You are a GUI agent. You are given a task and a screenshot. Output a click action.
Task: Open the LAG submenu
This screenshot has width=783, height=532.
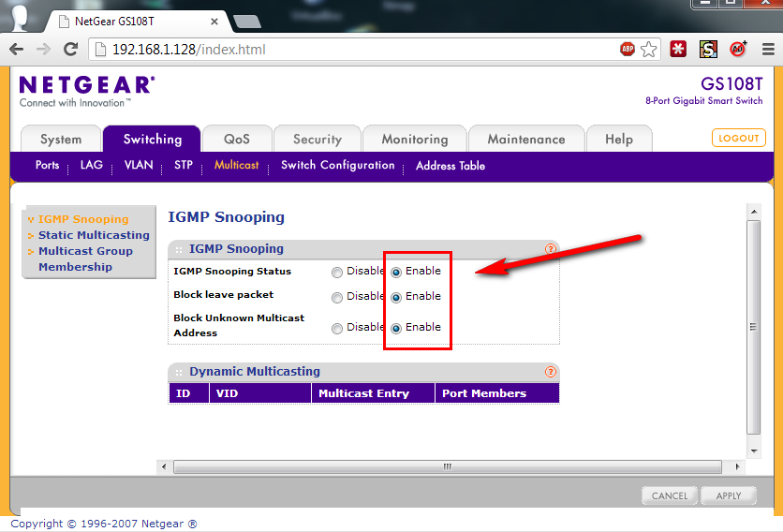(92, 166)
